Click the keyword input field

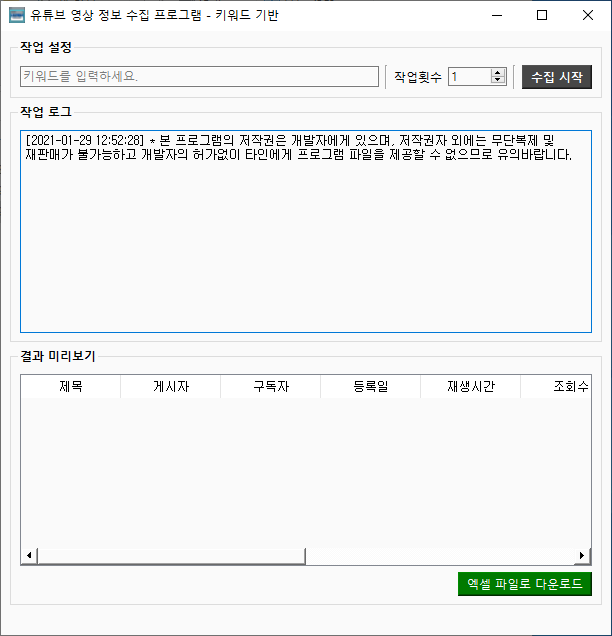199,76
